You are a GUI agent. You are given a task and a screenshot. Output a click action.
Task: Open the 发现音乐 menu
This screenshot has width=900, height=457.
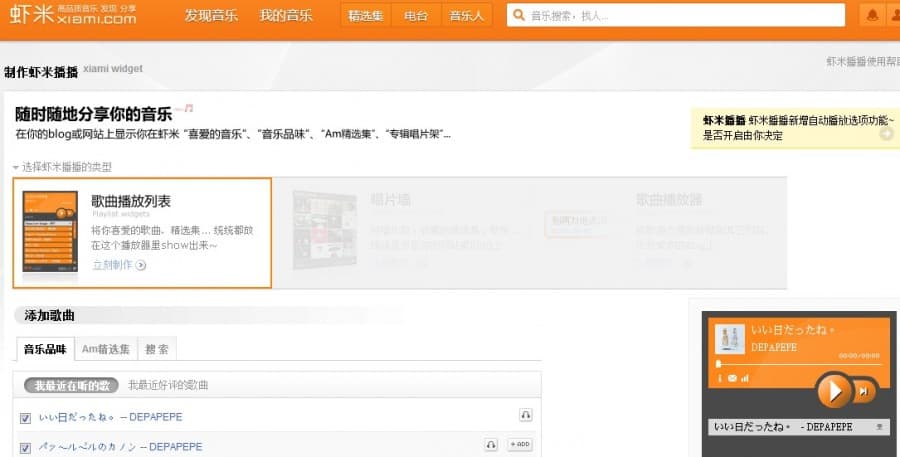(213, 15)
